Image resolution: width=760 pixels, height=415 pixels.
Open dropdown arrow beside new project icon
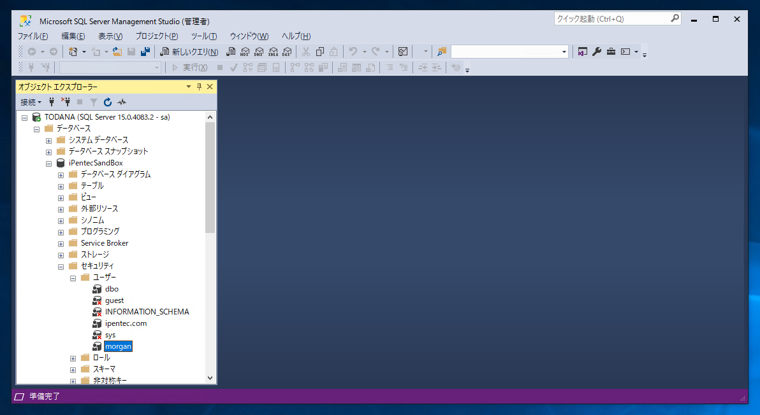(x=84, y=51)
